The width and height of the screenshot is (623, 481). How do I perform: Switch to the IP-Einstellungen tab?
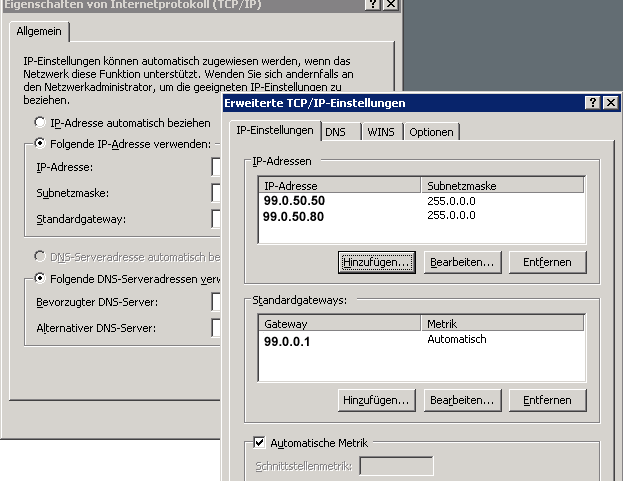click(x=275, y=131)
